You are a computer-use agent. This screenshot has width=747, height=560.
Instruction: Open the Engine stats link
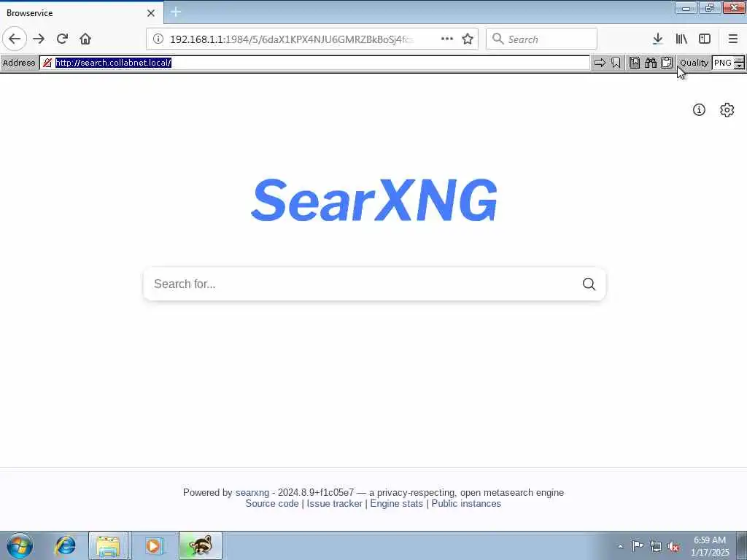396,503
